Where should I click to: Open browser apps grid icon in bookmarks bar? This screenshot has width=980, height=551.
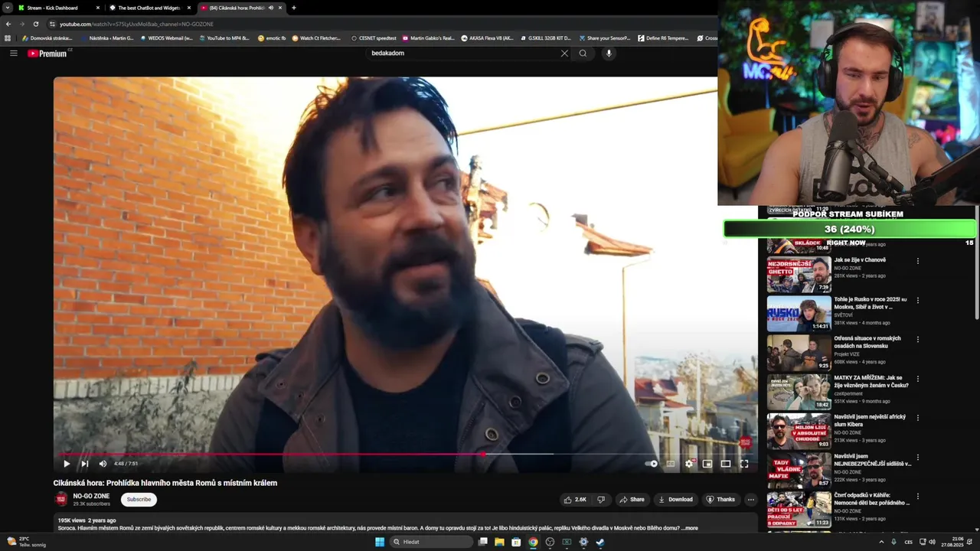point(8,37)
